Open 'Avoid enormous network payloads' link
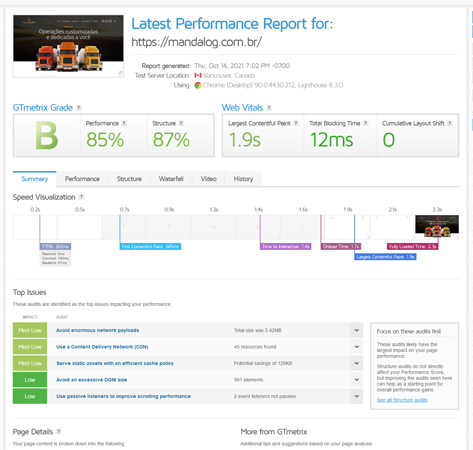473x450 pixels. [98, 330]
